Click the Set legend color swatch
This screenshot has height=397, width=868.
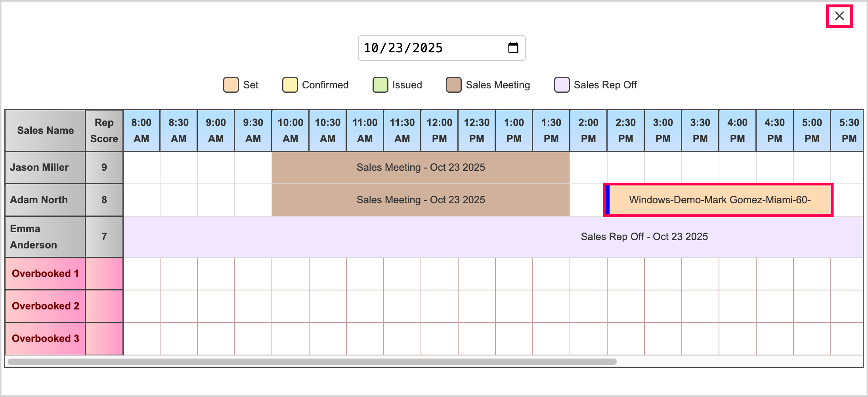click(231, 85)
